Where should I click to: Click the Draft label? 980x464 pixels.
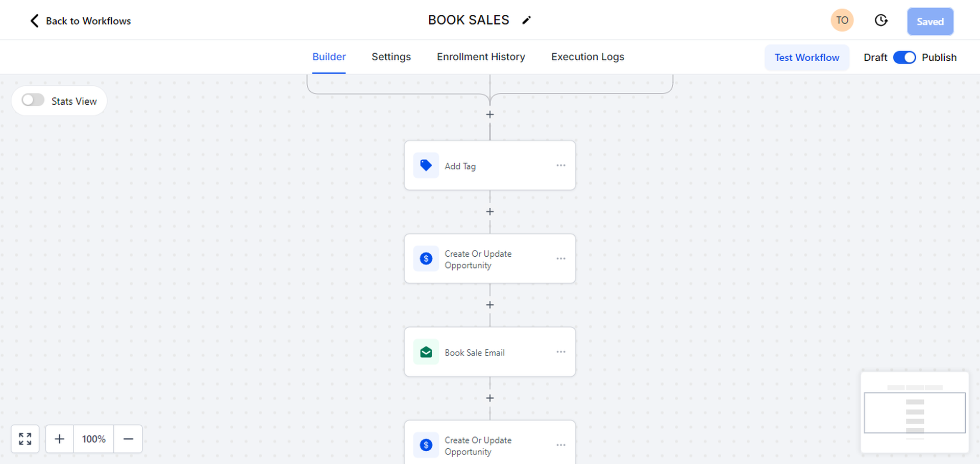point(875,58)
